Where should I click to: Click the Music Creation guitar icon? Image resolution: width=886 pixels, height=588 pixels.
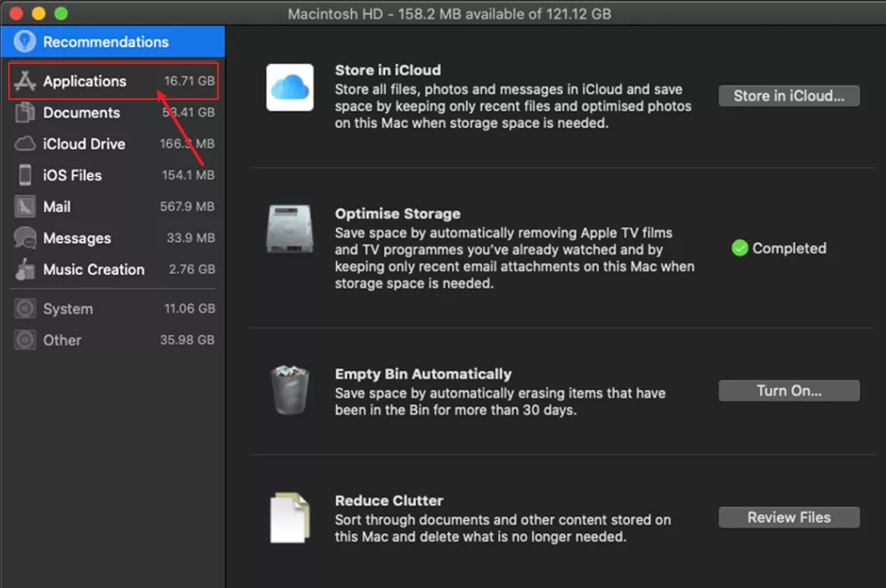click(25, 269)
